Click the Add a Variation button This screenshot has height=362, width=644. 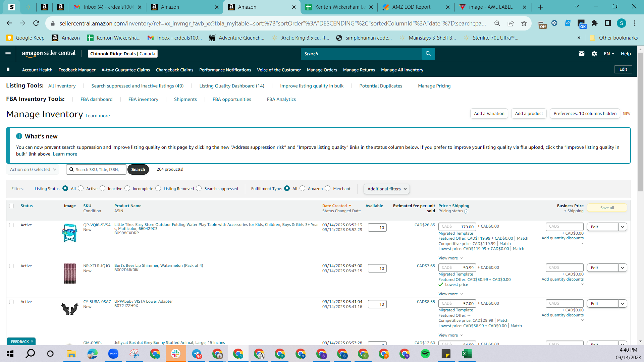489,114
